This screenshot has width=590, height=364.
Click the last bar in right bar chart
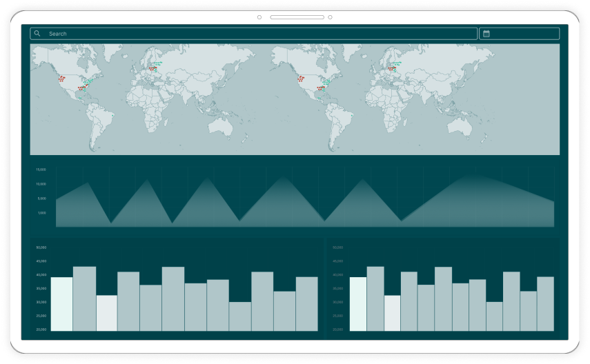[x=545, y=304]
